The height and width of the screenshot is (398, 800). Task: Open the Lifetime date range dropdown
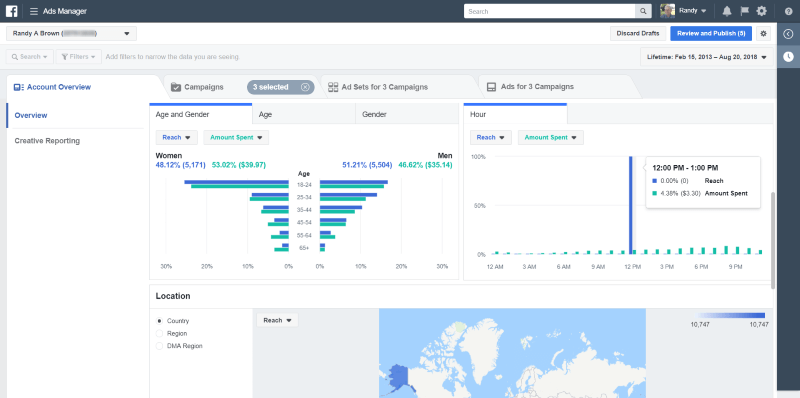click(x=707, y=57)
